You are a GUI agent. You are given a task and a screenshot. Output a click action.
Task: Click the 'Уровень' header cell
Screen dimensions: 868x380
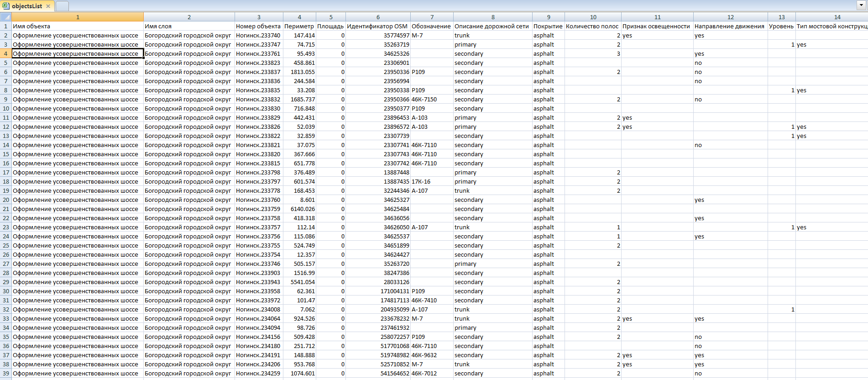[781, 26]
